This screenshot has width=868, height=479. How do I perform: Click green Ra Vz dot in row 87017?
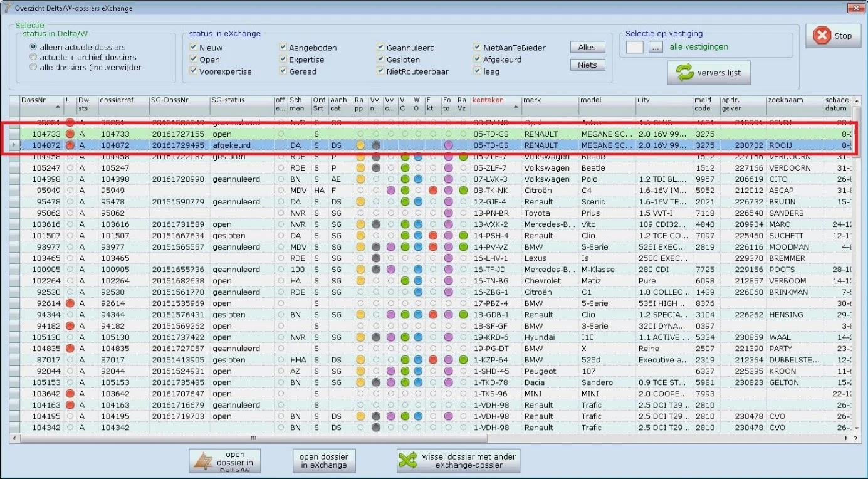(x=463, y=360)
